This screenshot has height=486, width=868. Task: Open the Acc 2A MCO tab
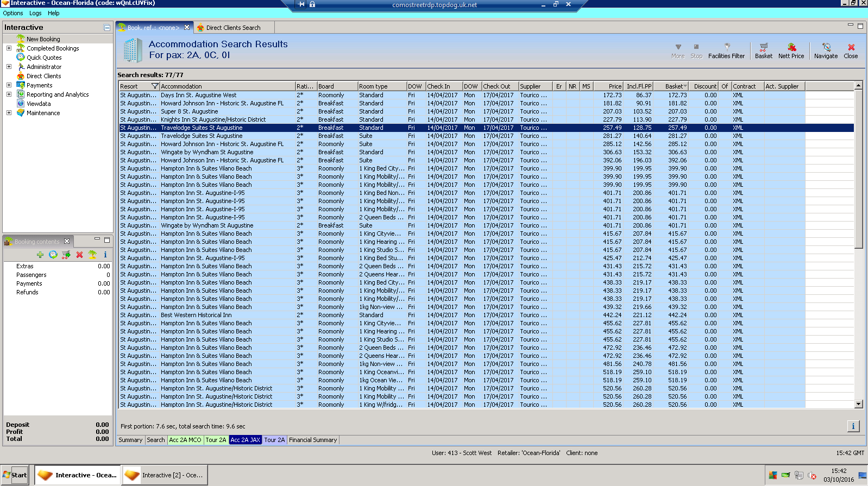click(185, 440)
